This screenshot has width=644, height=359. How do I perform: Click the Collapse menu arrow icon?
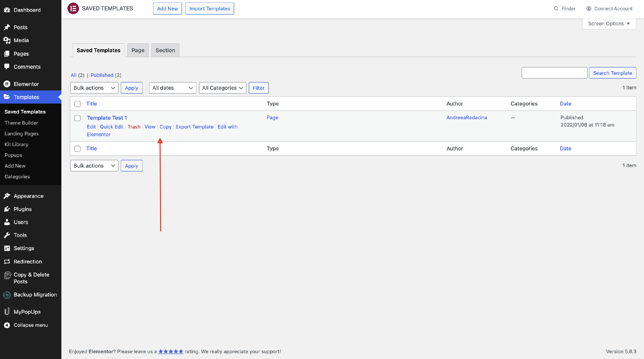point(7,325)
